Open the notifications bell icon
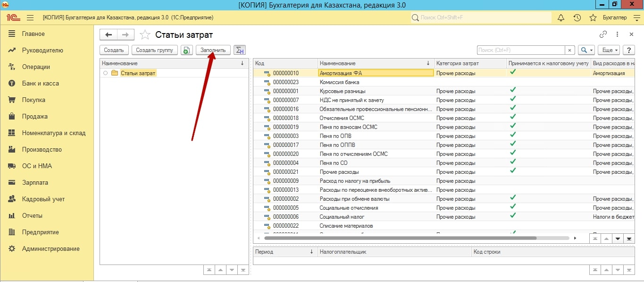Viewport: 644px width, 282px height. click(561, 17)
